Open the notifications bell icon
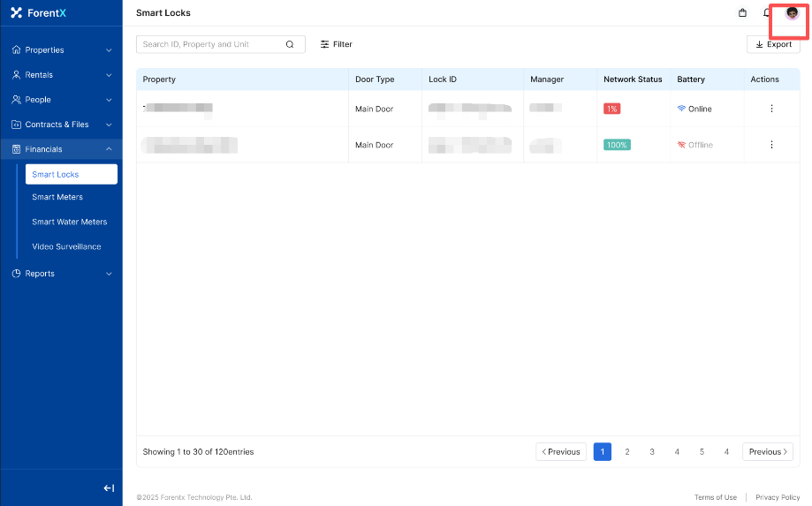Image resolution: width=812 pixels, height=506 pixels. point(766,13)
